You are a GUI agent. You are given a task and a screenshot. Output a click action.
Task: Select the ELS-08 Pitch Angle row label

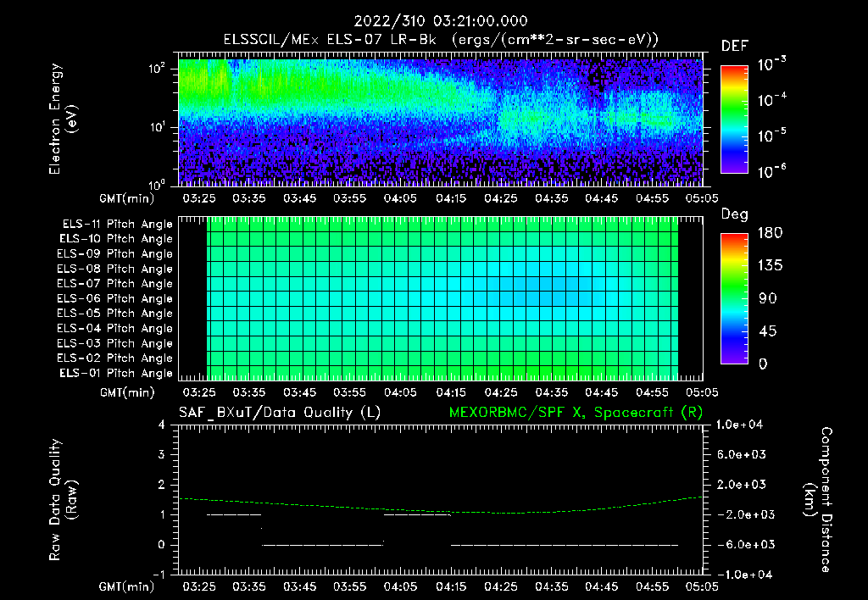point(114,269)
